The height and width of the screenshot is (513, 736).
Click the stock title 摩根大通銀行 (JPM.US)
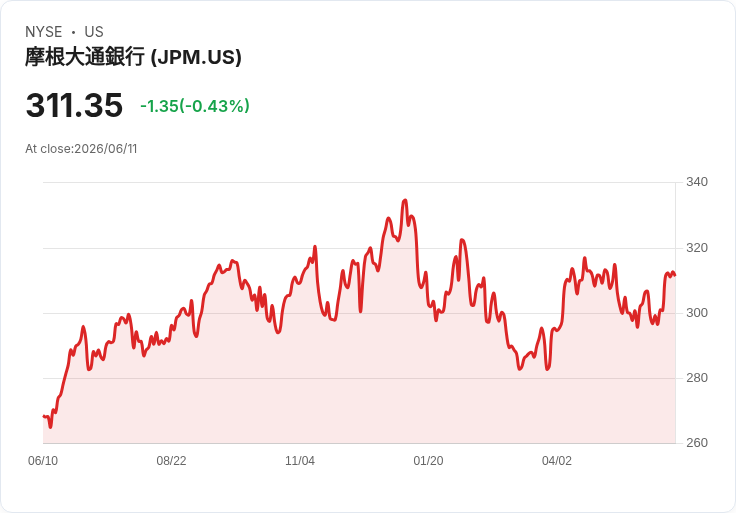[133, 57]
